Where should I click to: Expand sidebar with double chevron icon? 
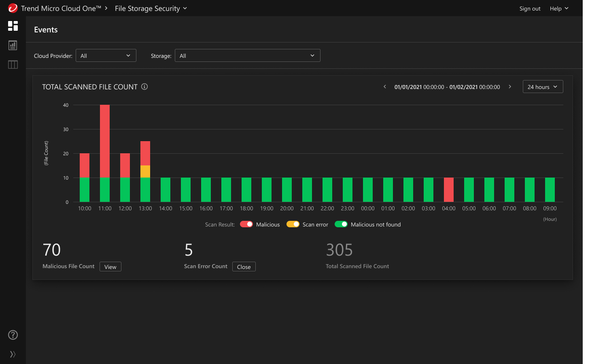[13, 354]
